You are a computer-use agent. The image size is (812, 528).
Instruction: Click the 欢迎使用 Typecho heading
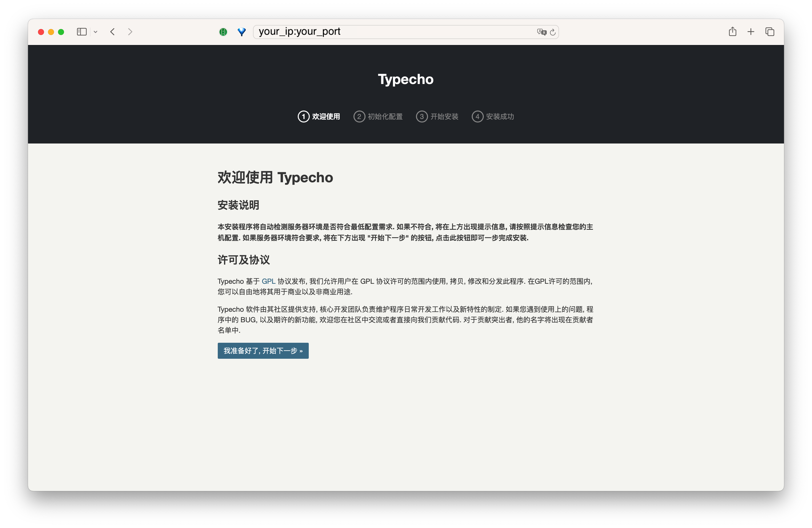tap(275, 177)
